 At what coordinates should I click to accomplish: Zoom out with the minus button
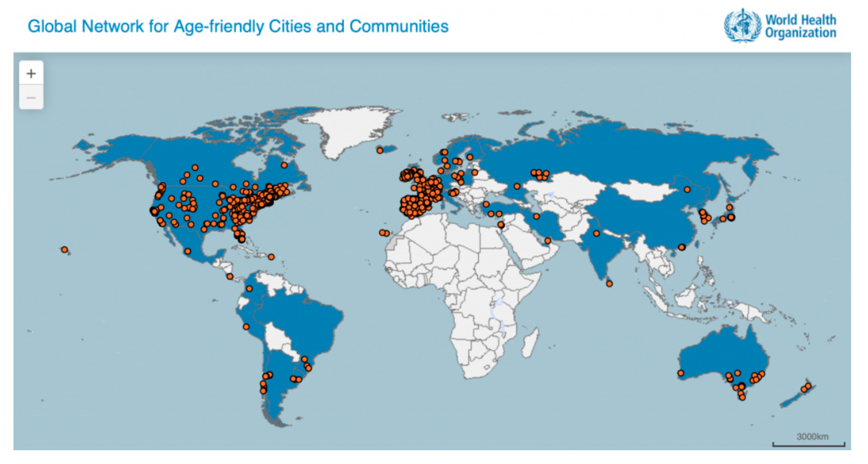coord(31,97)
